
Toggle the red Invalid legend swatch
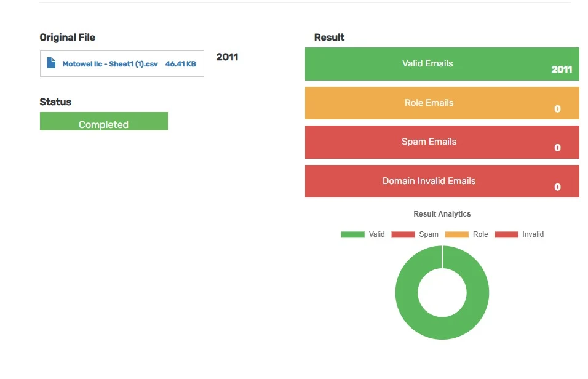(506, 234)
